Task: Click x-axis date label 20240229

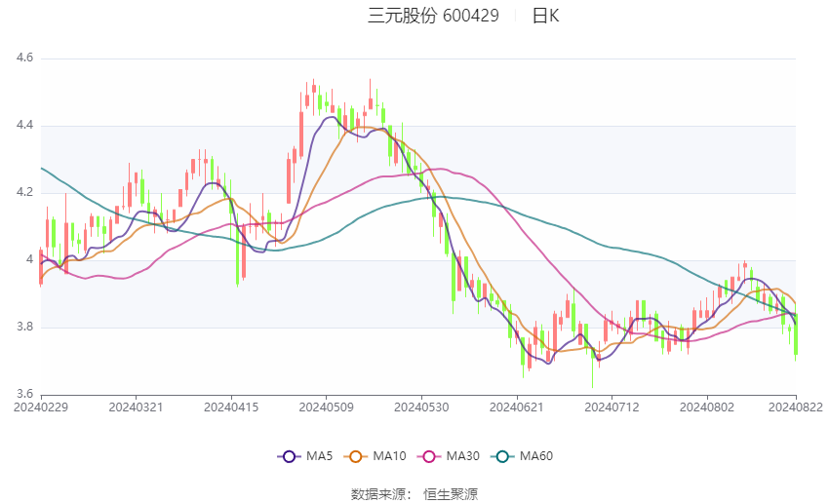Action: (x=41, y=407)
